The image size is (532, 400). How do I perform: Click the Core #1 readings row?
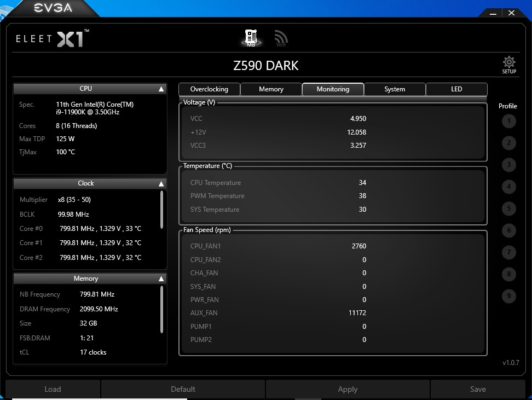(x=80, y=243)
